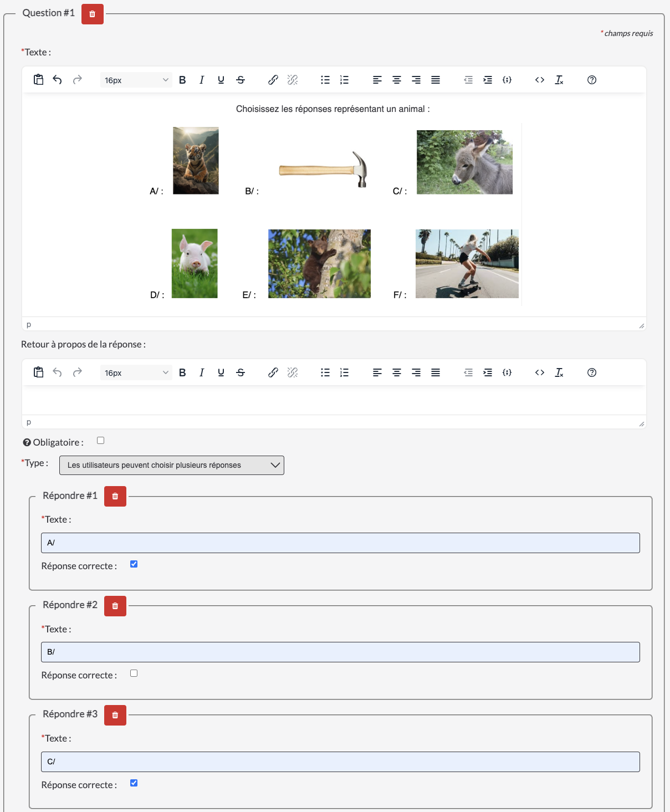The image size is (670, 812).
Task: Delete Question #1 with trash button
Action: [93, 14]
